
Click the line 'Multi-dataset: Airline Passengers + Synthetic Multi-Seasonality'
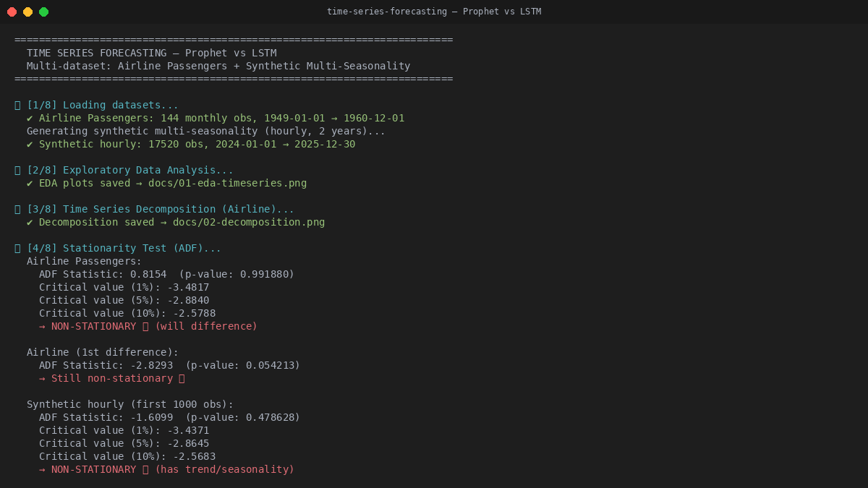(218, 66)
